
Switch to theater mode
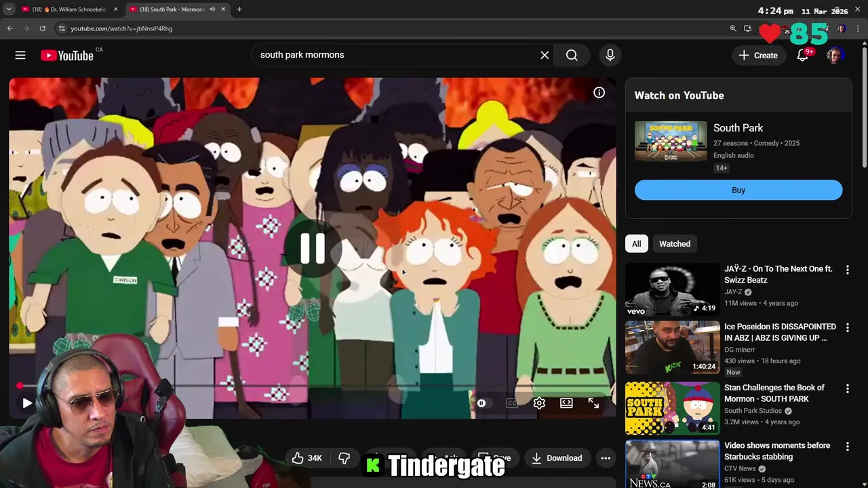click(x=566, y=403)
